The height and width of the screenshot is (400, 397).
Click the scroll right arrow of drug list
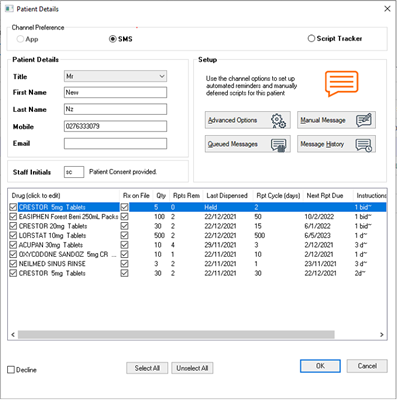[382, 335]
